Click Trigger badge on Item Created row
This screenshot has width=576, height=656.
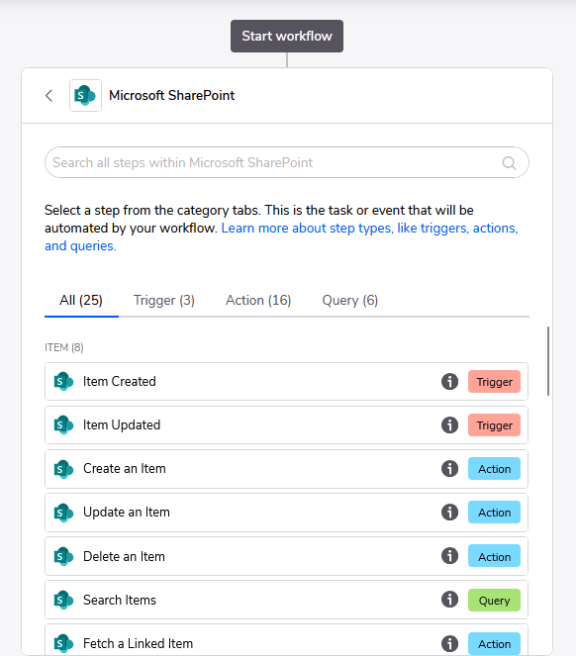point(494,382)
